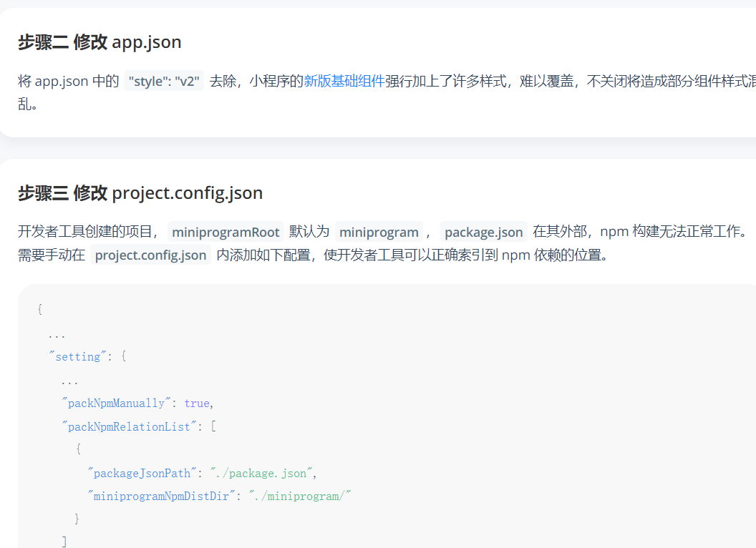Screen dimensions: 756x548
Task: Click the paragraph text starting with 开发者工具创建的项目
Action: click(x=86, y=232)
